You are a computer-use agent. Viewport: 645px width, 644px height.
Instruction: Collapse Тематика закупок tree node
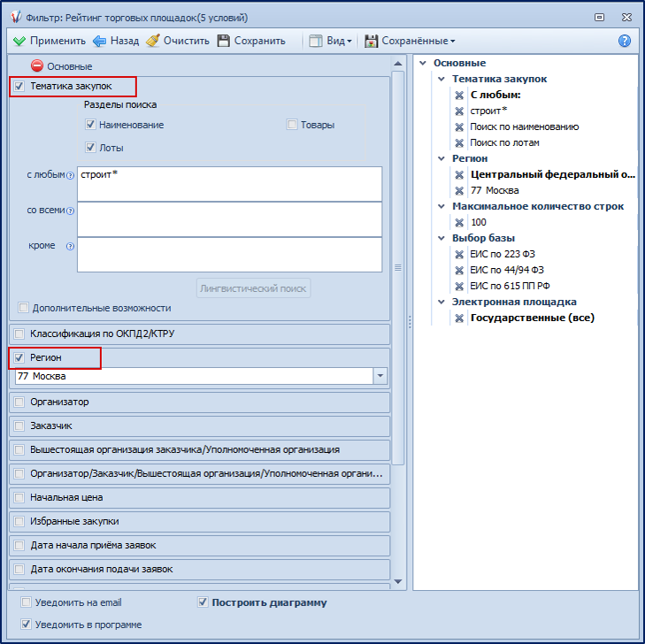442,79
